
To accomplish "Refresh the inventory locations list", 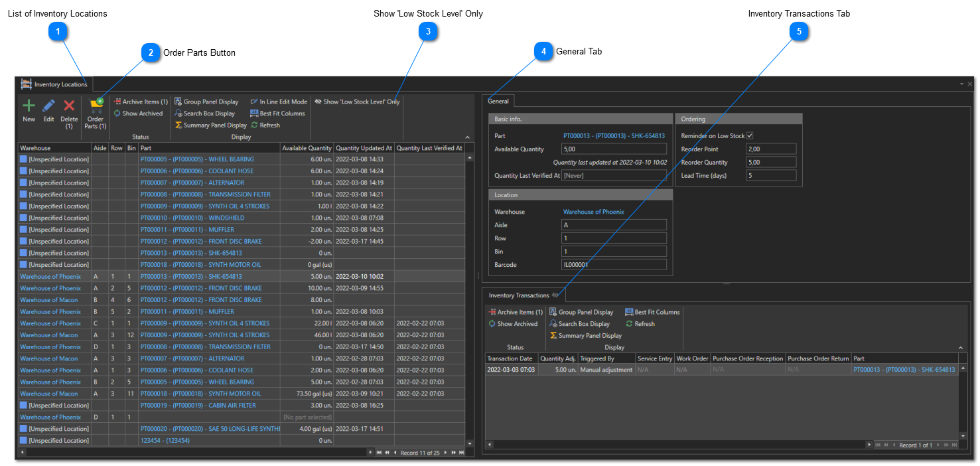I will coord(265,125).
